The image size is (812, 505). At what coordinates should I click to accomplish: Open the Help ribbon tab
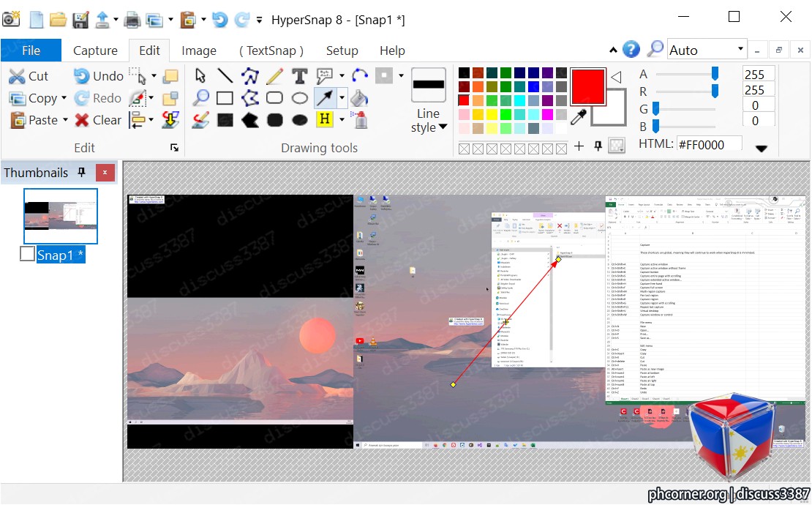392,50
